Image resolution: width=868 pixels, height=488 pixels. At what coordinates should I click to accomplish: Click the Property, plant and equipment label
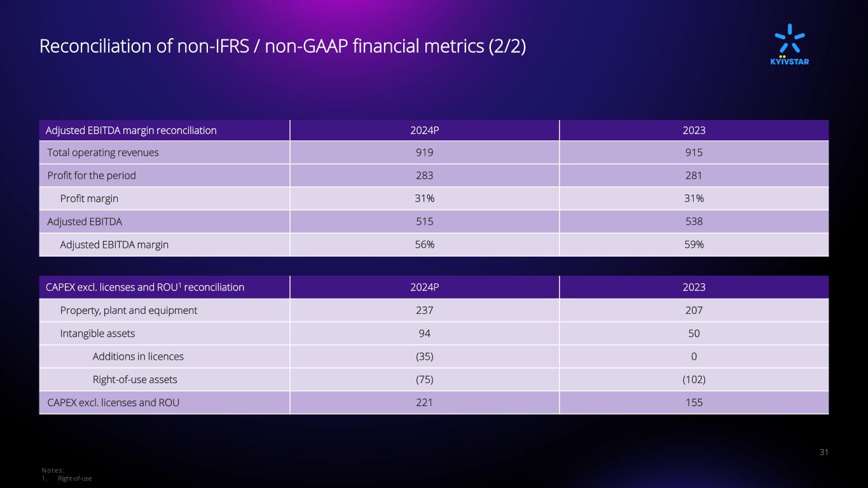coord(128,310)
